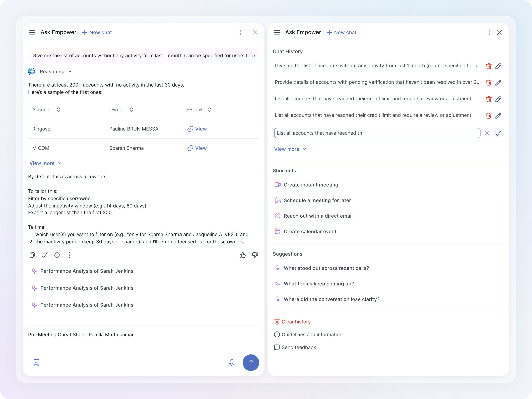Screen dimensions: 532x399
Task: Expand View more under the accounts table
Action: 45,163
